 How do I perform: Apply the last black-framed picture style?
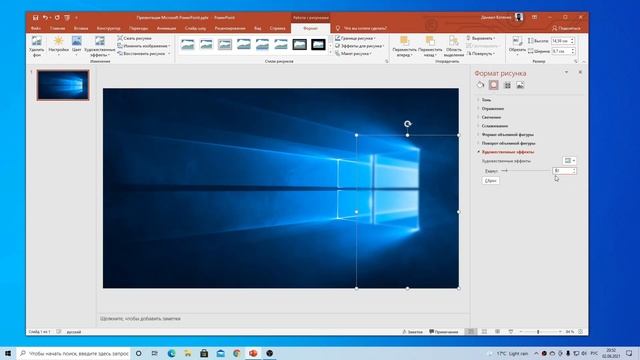pos(318,44)
